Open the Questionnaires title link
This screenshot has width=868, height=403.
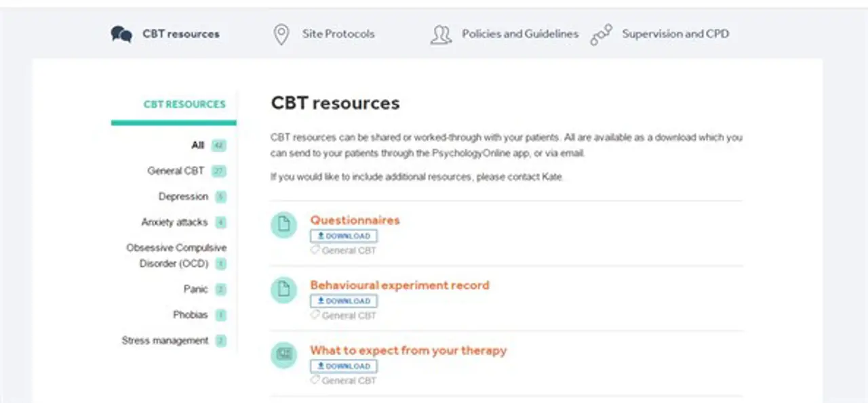pyautogui.click(x=355, y=220)
